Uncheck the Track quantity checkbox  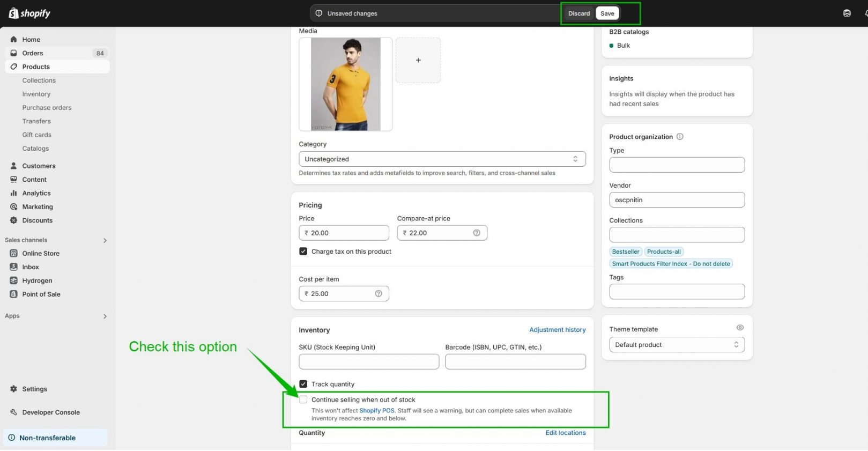click(303, 385)
